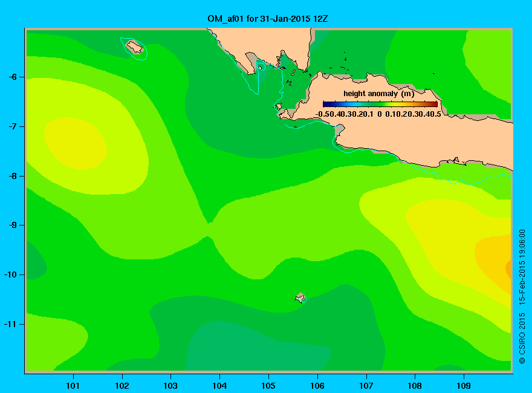The width and height of the screenshot is (532, 393).
Task: Click longitude axis label 103
Action: (170, 386)
